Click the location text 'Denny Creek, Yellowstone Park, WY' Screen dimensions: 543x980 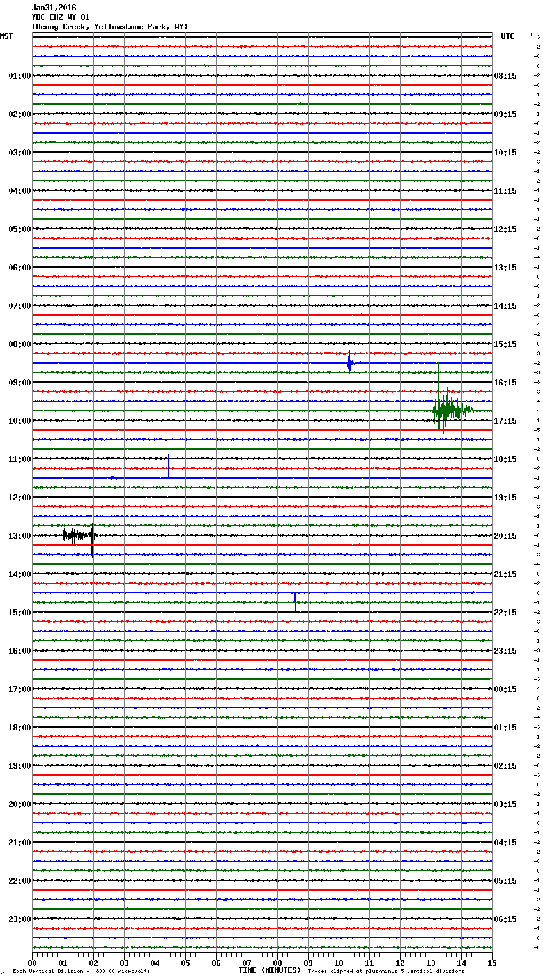point(110,27)
